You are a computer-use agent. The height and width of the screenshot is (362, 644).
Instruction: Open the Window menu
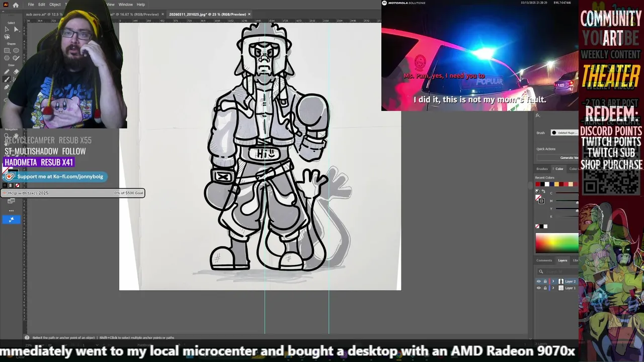[125, 5]
